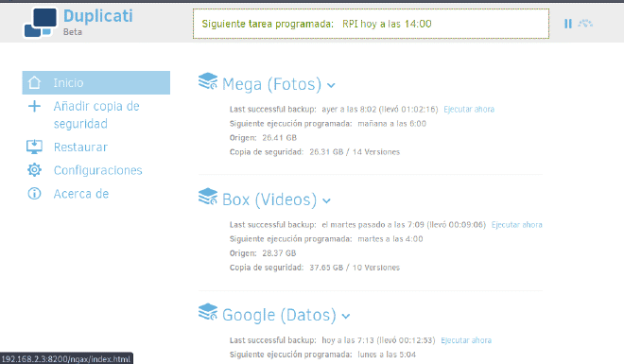Click the Configuraciones gear icon
The image size is (624, 364).
[x=34, y=170]
